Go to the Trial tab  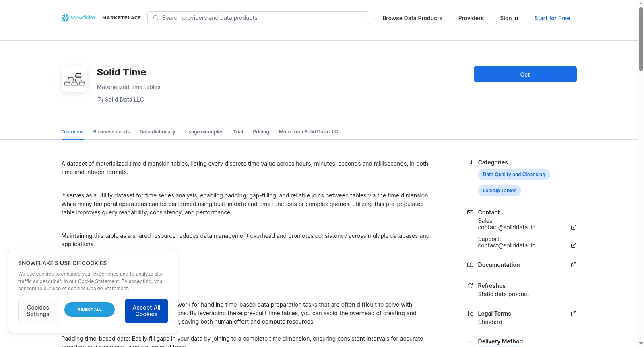click(x=238, y=132)
